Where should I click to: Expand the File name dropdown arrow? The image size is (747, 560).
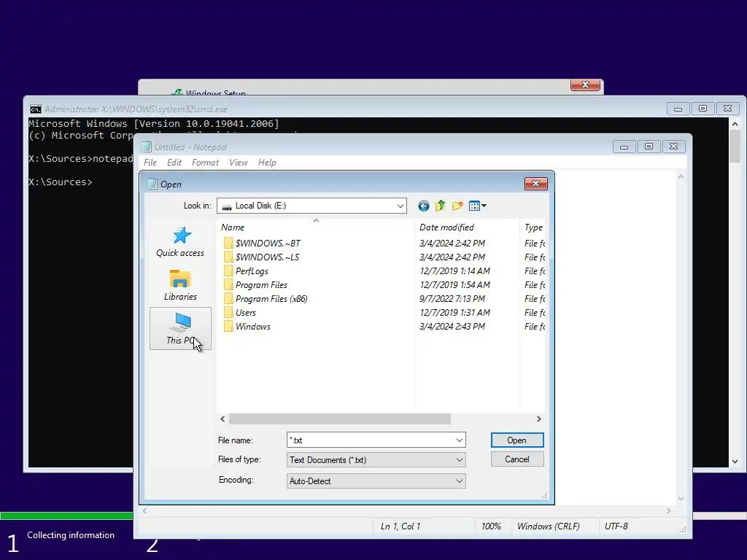(460, 440)
